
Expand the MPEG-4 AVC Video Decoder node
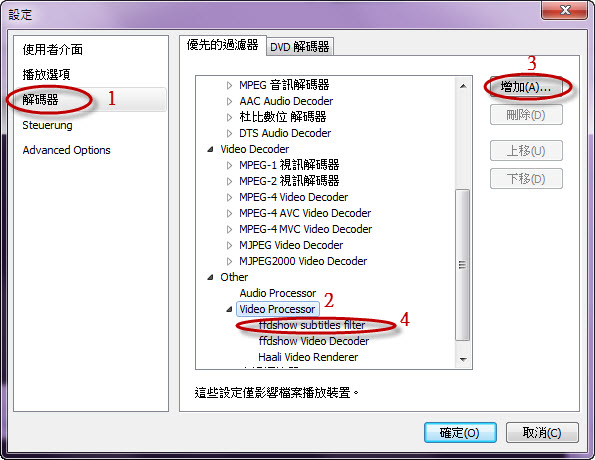(229, 213)
